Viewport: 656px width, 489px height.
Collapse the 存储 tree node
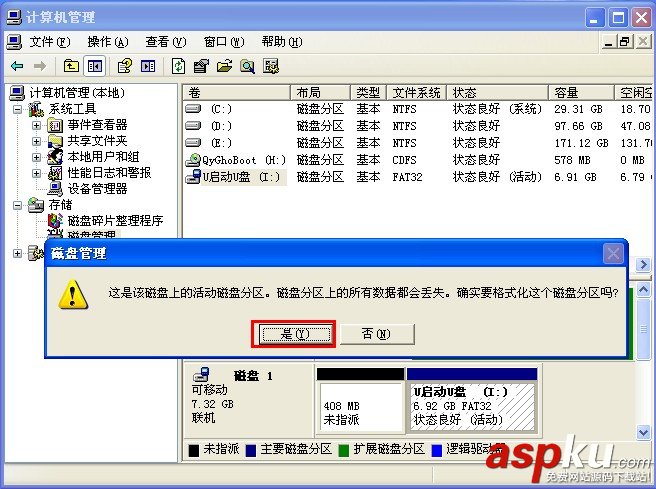tap(17, 205)
